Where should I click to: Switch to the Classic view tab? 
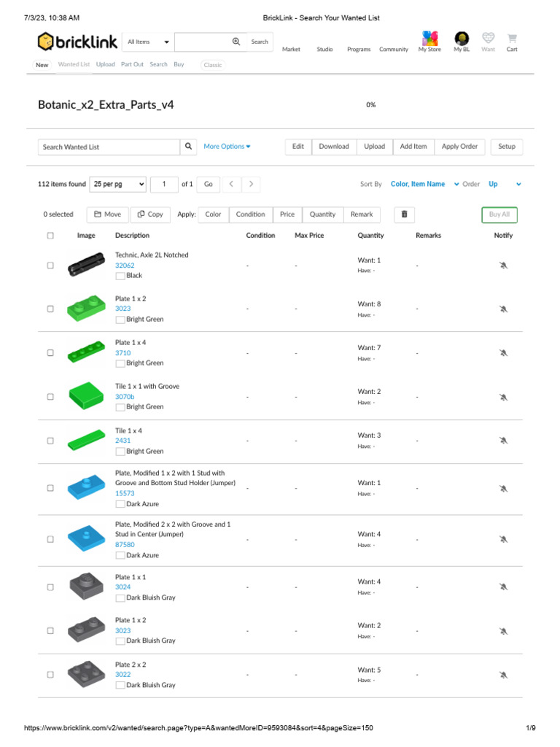click(213, 65)
